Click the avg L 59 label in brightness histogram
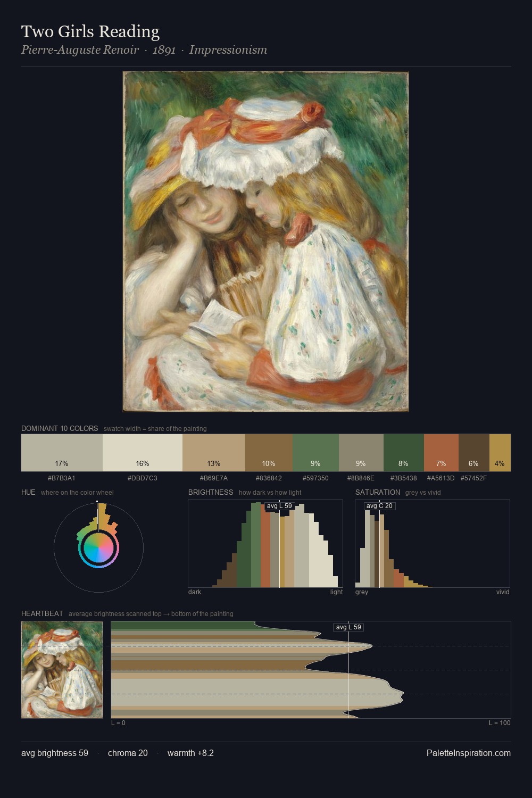 (279, 506)
